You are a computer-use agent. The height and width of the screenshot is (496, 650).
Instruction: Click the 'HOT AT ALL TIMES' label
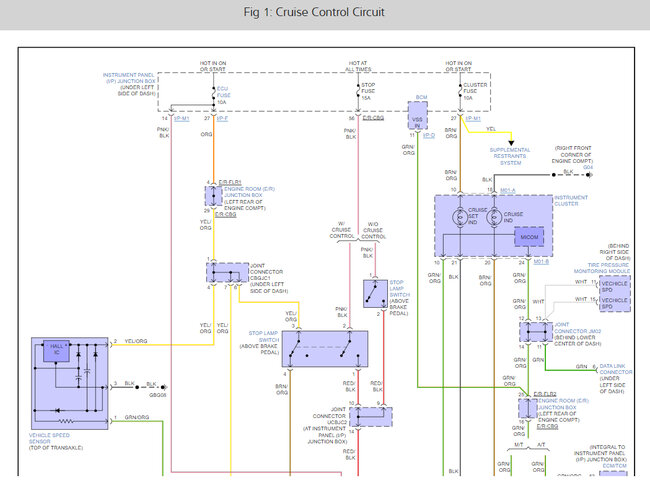tap(358, 66)
